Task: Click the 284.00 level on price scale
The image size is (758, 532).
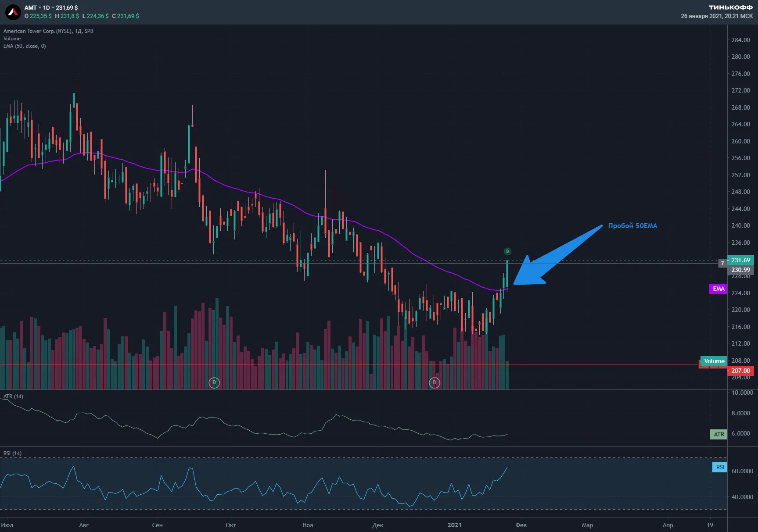Action: [740, 40]
